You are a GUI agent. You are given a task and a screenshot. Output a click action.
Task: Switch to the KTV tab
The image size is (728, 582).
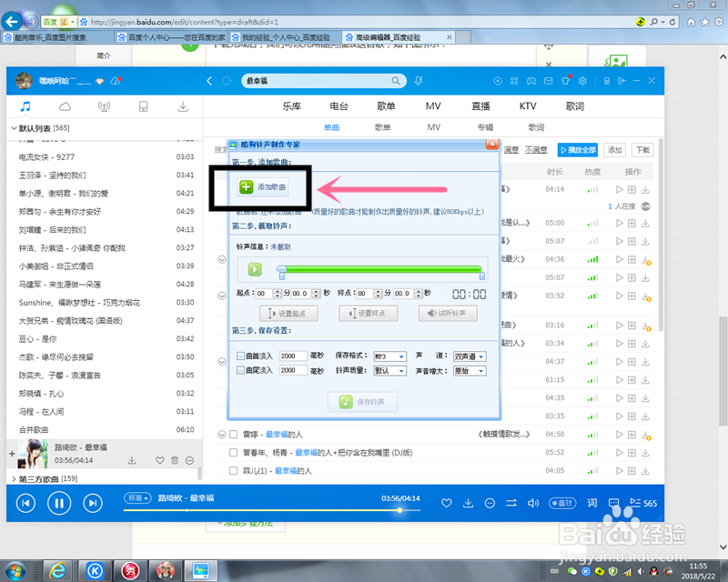528,106
